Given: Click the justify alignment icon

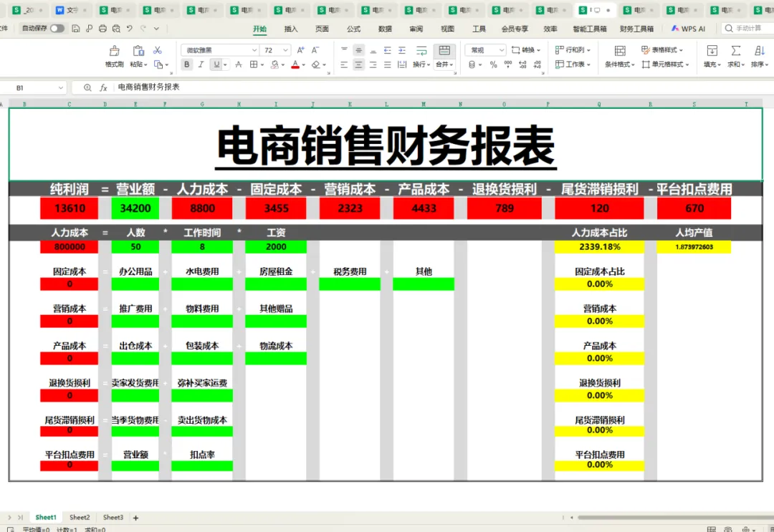Looking at the screenshot, I should [x=388, y=64].
